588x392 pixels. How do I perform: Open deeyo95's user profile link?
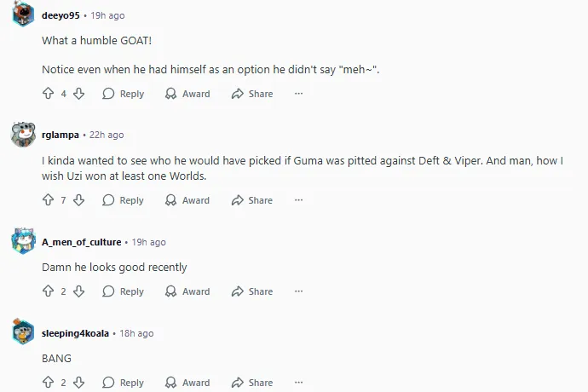click(61, 15)
